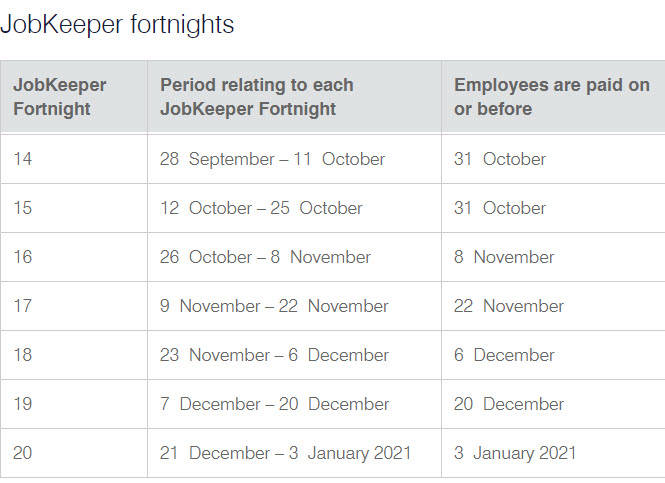The height and width of the screenshot is (483, 665).
Task: Click the 26 October – 8 November period
Action: click(265, 257)
